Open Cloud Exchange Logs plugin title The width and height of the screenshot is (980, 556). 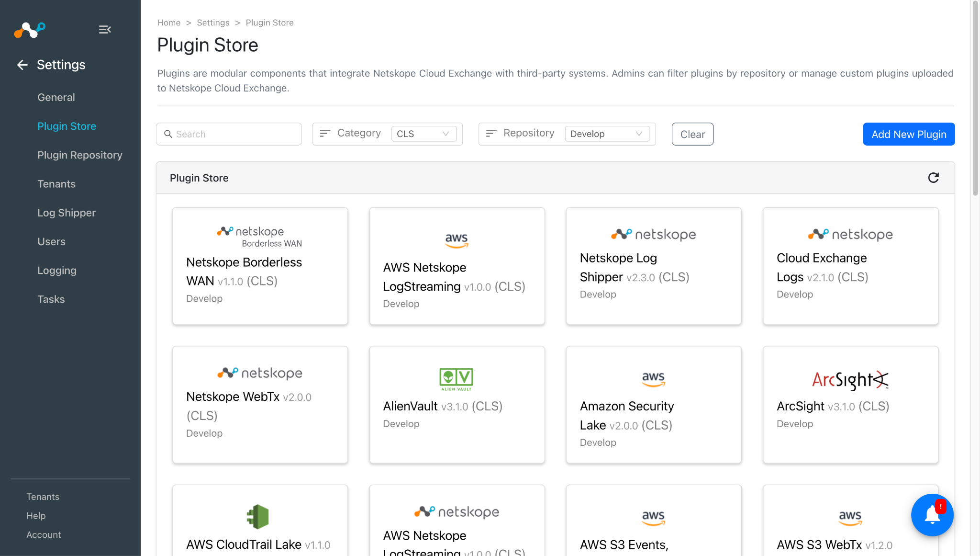(x=822, y=267)
